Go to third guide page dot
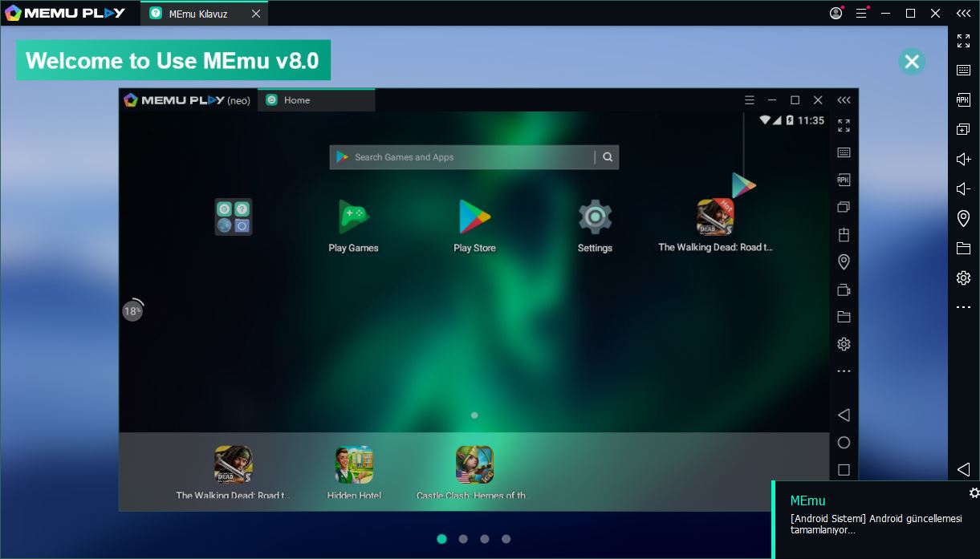The height and width of the screenshot is (559, 980). 485,539
